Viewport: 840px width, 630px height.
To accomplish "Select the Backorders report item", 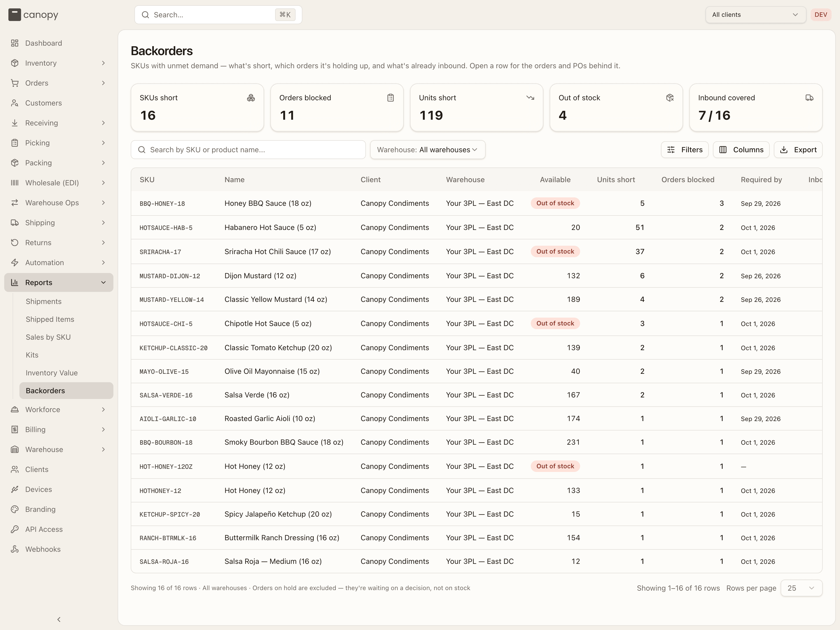I will [66, 391].
